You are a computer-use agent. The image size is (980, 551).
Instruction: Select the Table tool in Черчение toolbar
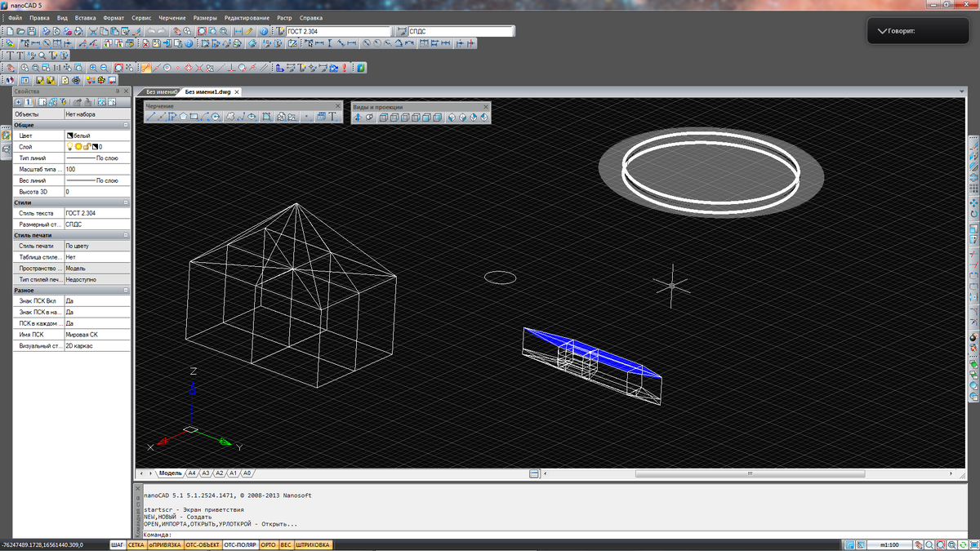320,117
